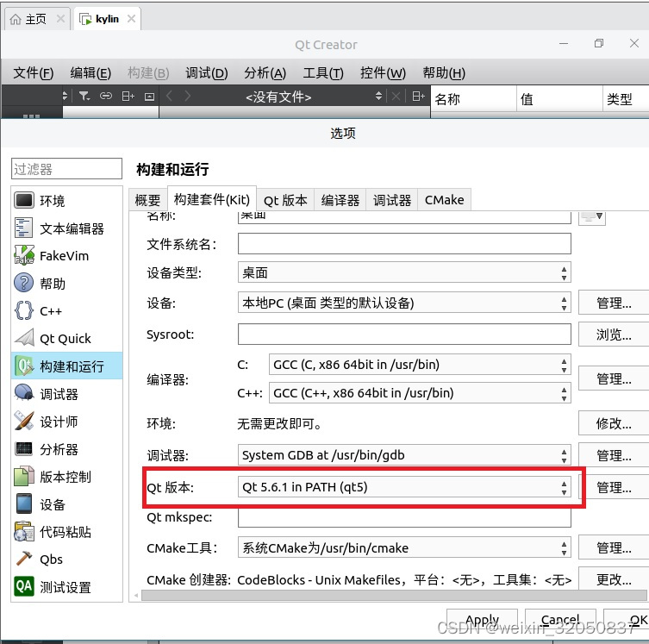Click the editor split icon next to close
The image size is (649, 644).
(419, 96)
